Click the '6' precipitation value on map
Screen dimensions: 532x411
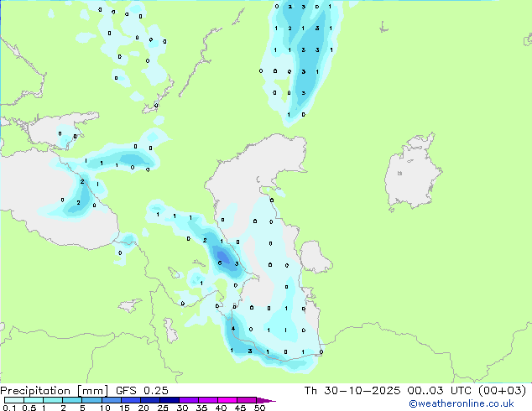click(220, 263)
